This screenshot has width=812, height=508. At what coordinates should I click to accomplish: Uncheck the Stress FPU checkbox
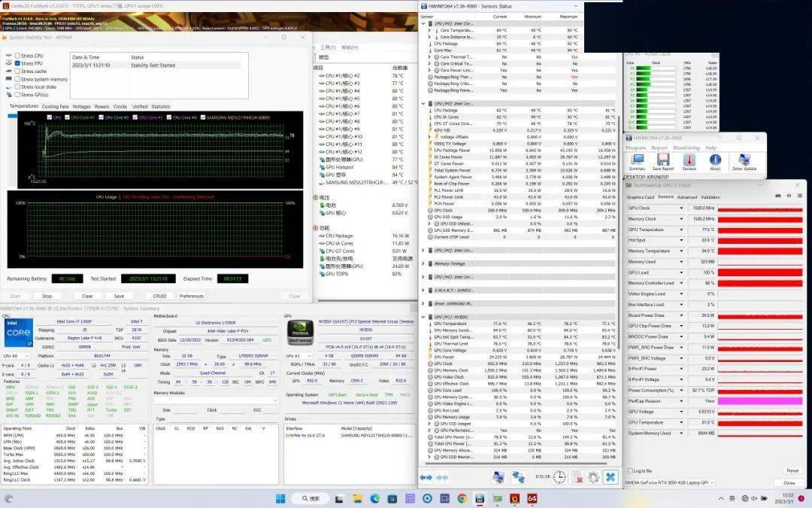18,63
